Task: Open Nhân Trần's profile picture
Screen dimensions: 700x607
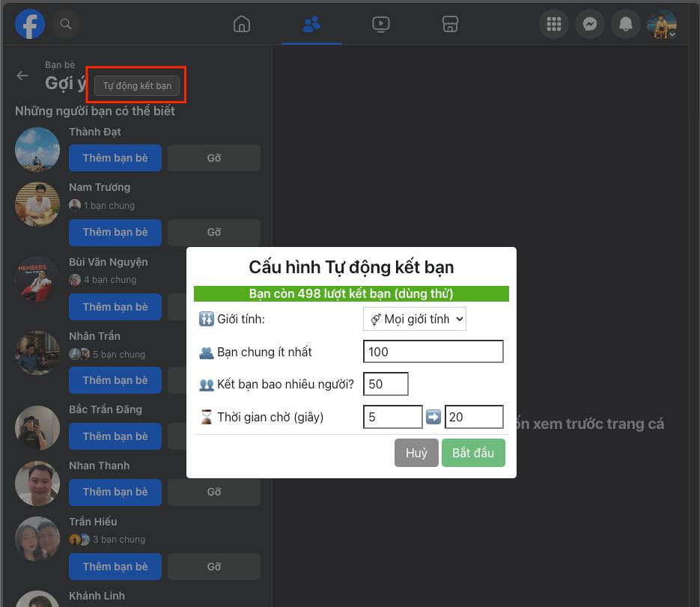Action: 37,353
